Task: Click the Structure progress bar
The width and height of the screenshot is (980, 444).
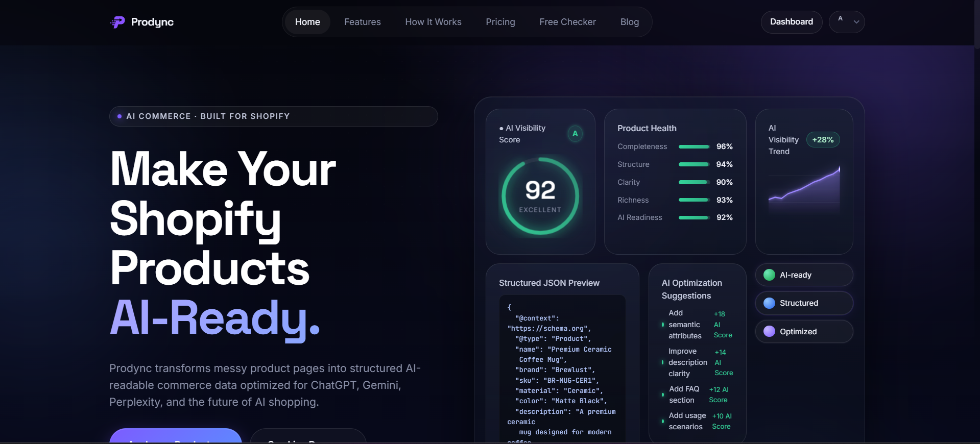Action: click(694, 164)
